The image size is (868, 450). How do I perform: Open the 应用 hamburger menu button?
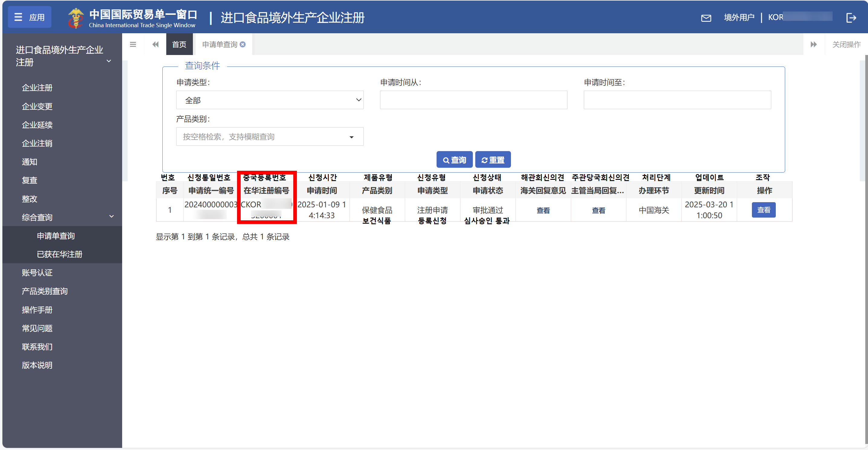point(30,17)
